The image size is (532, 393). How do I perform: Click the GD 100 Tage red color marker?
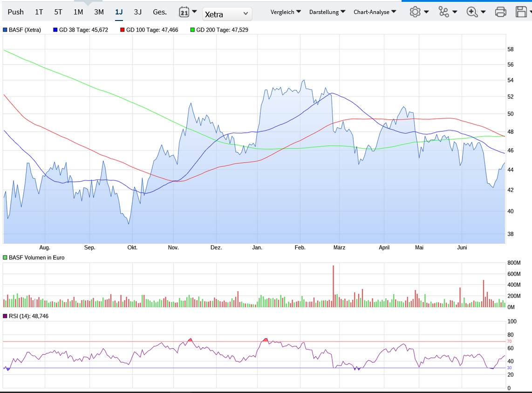[122, 29]
